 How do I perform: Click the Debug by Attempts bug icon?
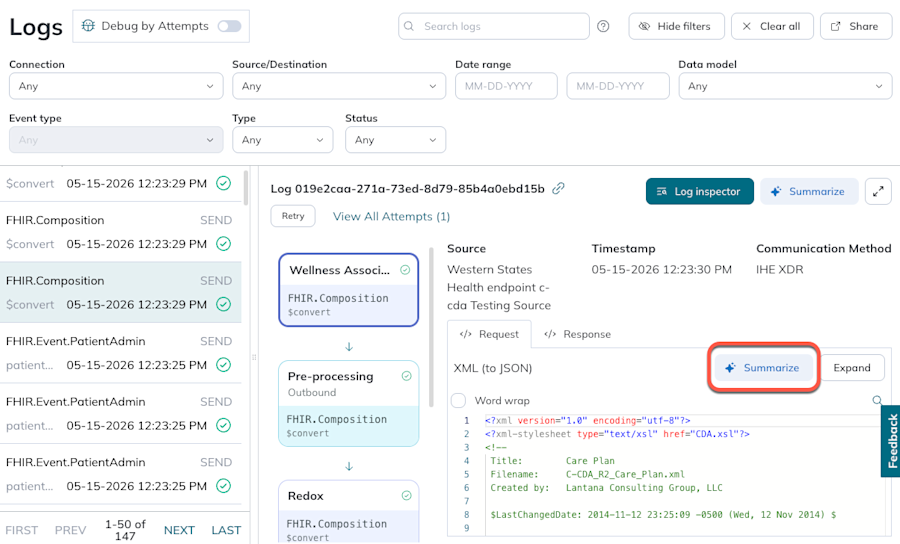[88, 26]
